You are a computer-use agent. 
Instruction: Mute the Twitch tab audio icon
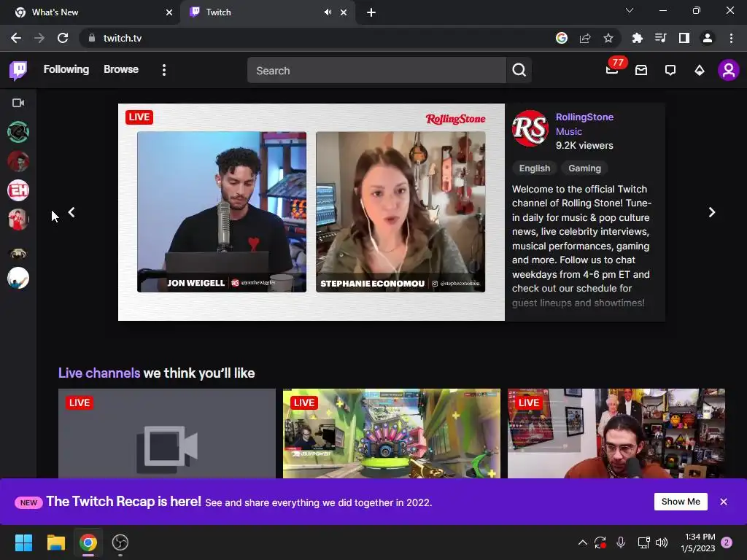[x=328, y=12]
